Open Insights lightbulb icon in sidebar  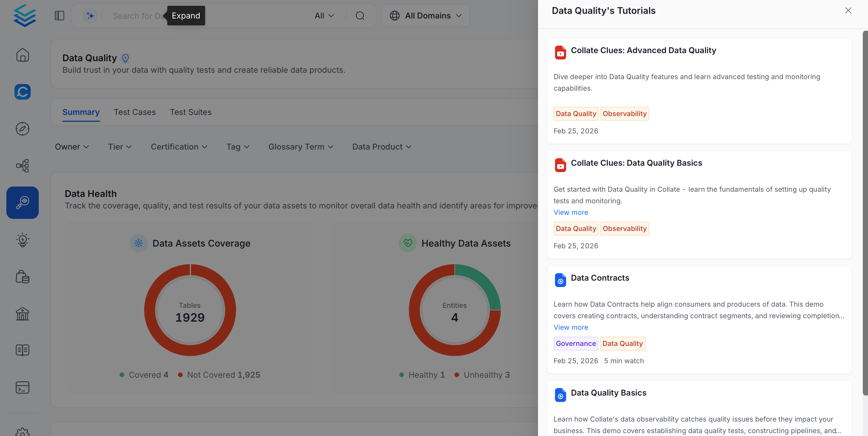pos(23,240)
